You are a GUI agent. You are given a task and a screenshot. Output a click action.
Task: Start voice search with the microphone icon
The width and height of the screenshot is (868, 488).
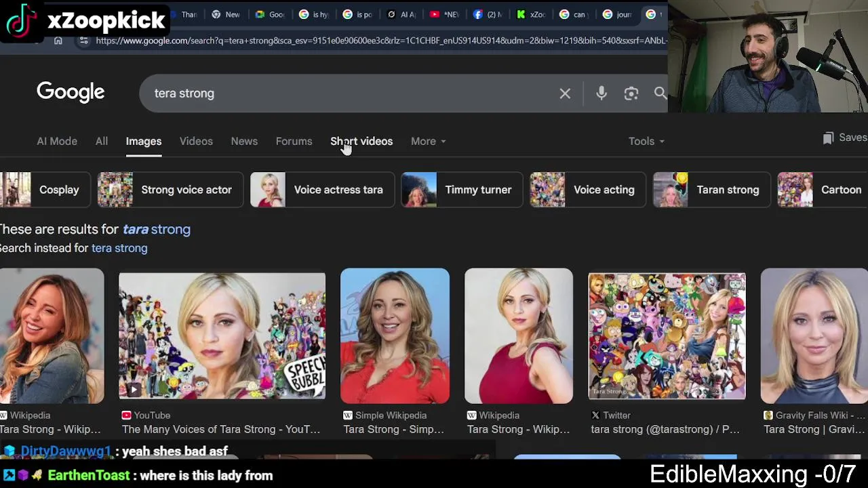point(601,94)
